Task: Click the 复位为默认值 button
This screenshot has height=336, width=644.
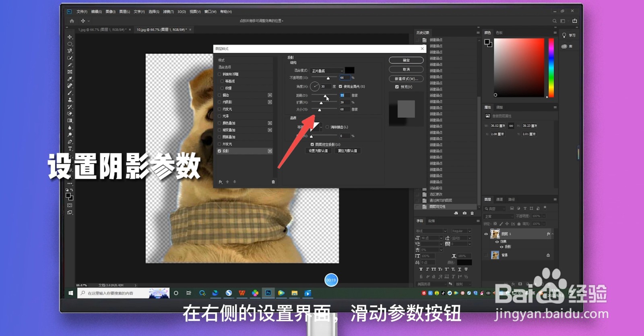Action: tap(347, 151)
